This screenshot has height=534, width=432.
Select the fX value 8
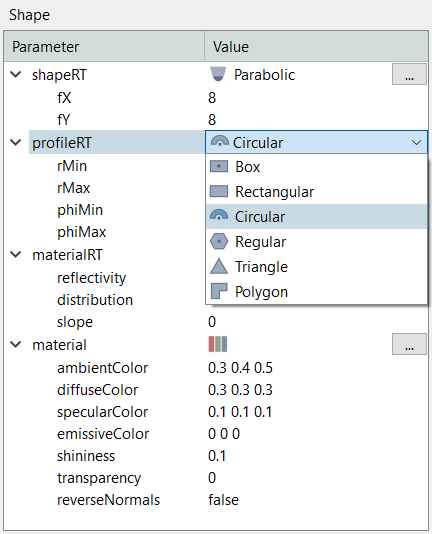[x=212, y=98]
